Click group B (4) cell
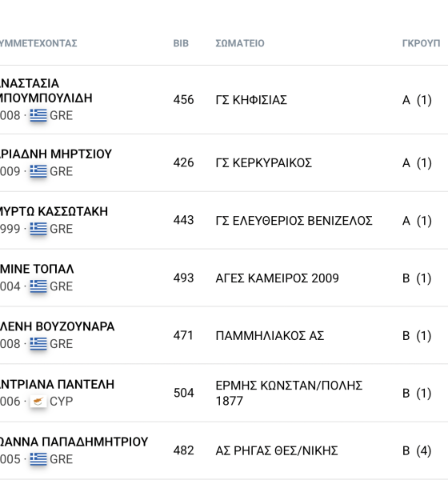This screenshot has height=480, width=448. [x=417, y=450]
